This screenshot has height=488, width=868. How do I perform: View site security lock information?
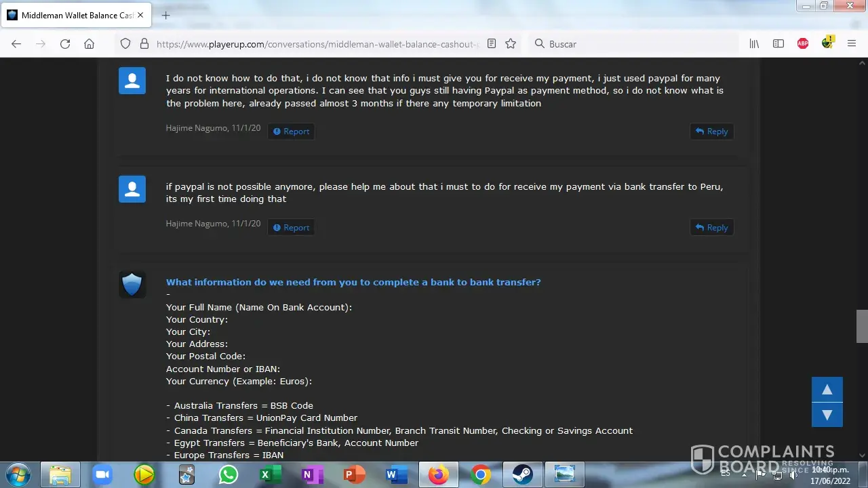click(x=144, y=43)
